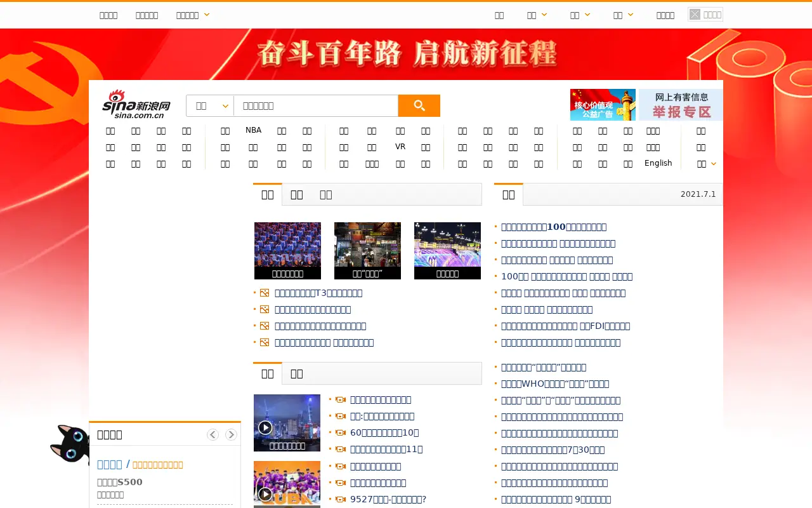The height and width of the screenshot is (508, 812).
Task: Open the NBA channel link
Action: pos(253,130)
